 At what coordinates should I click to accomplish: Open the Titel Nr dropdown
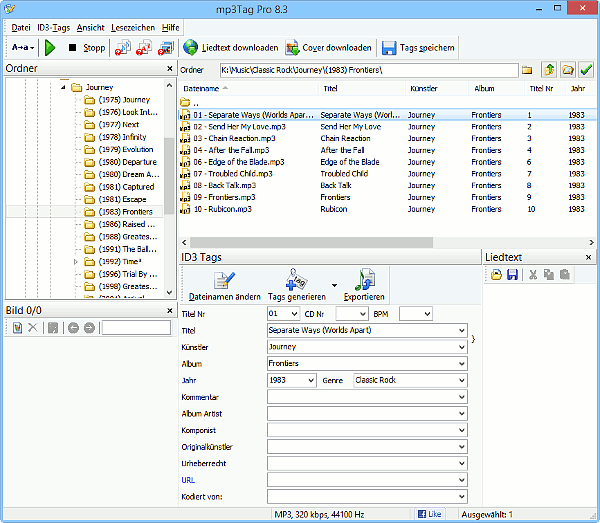coord(294,314)
